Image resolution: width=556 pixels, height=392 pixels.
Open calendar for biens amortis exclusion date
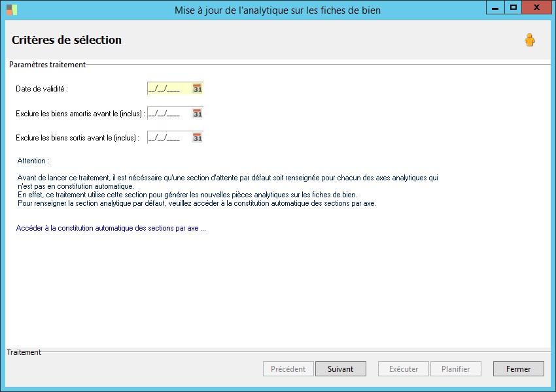pos(198,114)
